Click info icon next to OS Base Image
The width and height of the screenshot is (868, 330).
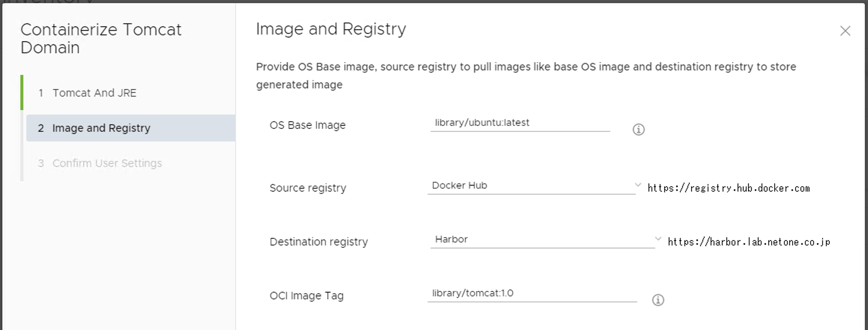[x=638, y=129]
